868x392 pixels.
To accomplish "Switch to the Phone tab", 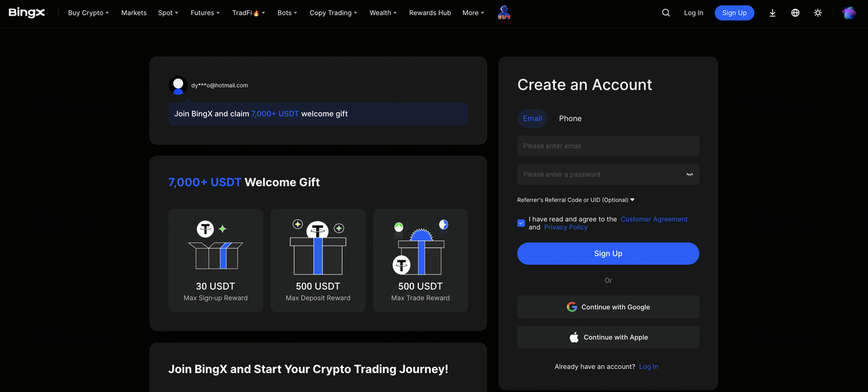I will (570, 119).
